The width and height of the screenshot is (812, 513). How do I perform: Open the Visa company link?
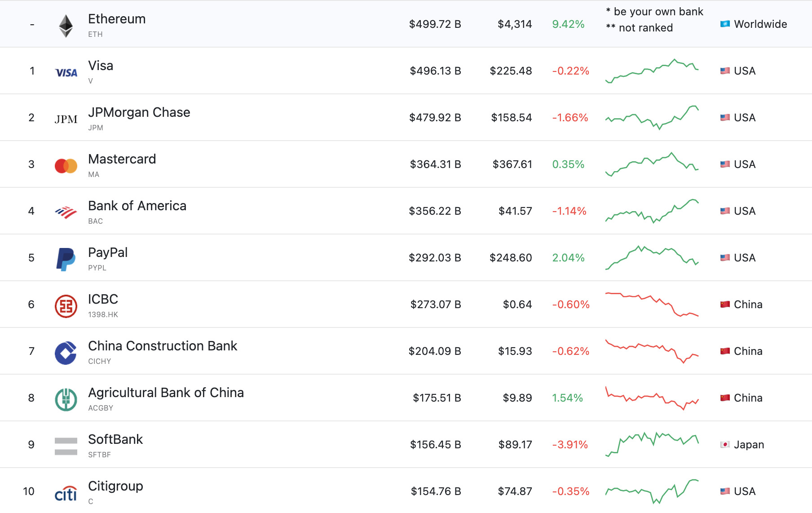tap(101, 66)
